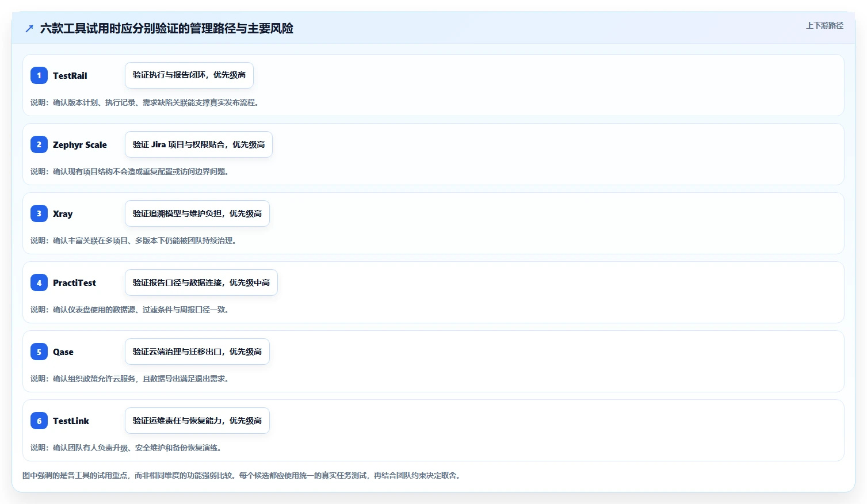Click the number 3 badge for Xray
This screenshot has height=504, width=867.
[x=39, y=213]
